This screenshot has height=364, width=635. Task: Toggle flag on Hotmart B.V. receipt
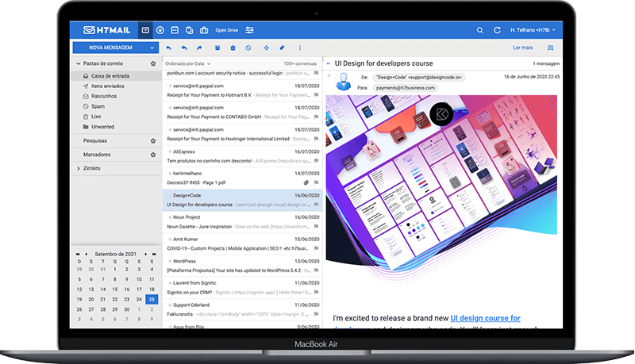coord(316,95)
